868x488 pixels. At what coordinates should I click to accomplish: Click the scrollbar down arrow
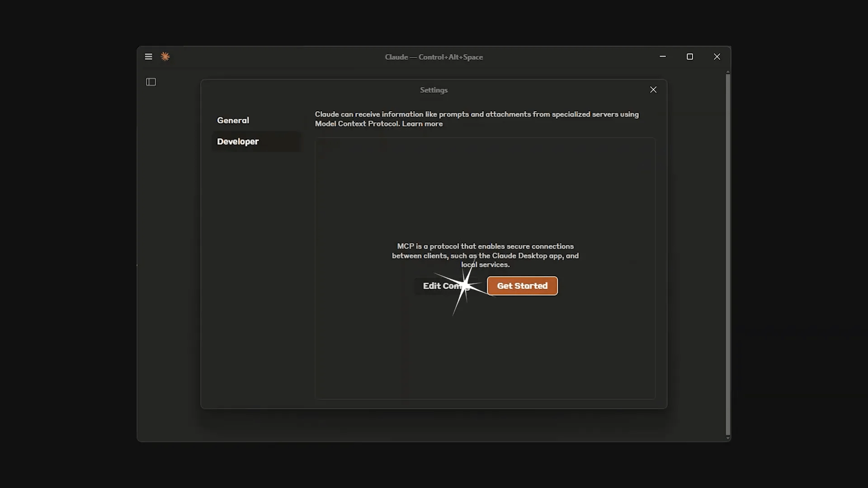coord(728,438)
